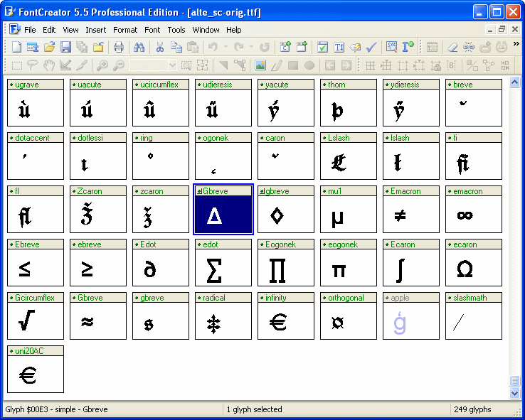Click the blue checkmark Validate icon
525x420 pixels.
point(371,47)
